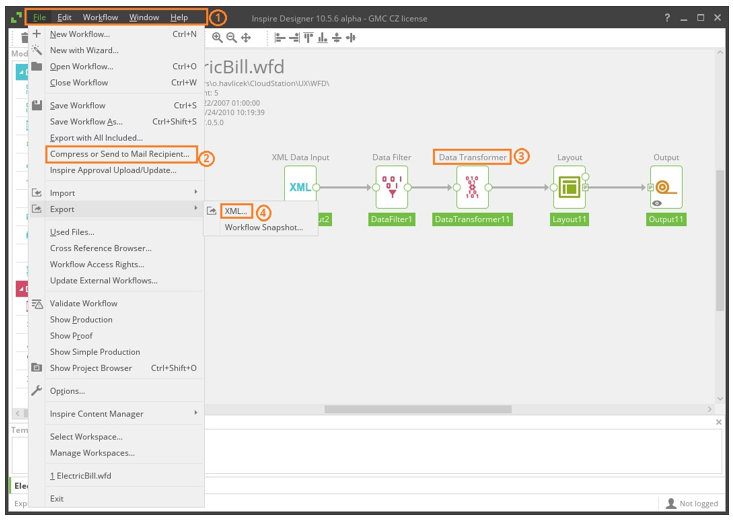Click the center horizontally toolbar icon
Viewport: 733px width, 521px height.
coord(351,38)
